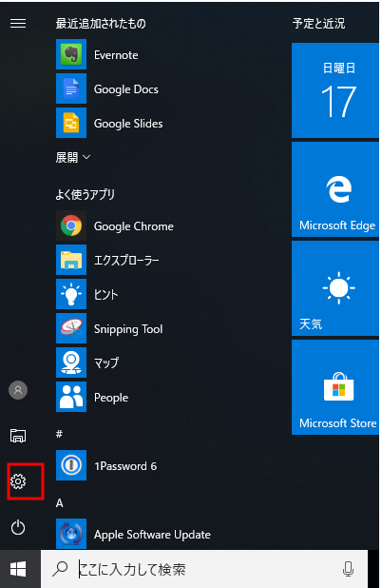Open the 天気 weather tile

(335, 288)
